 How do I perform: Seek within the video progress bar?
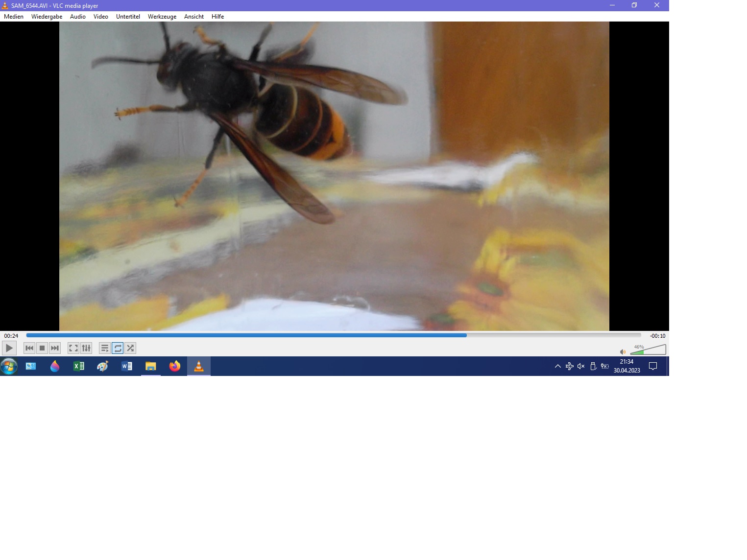pos(334,335)
